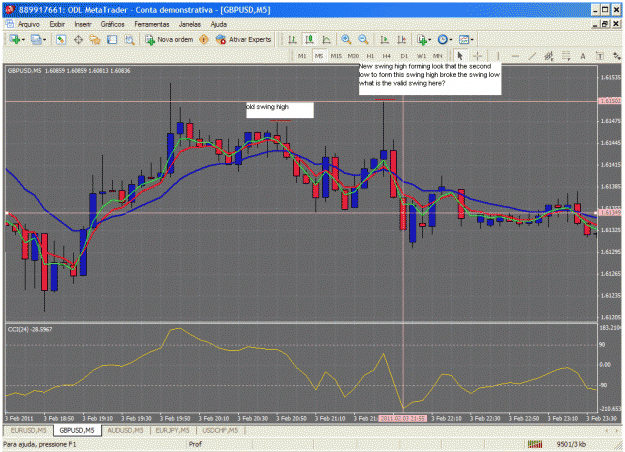The image size is (625, 452).
Task: Switch to the USDCHF,M5 chart tab
Action: (x=220, y=430)
